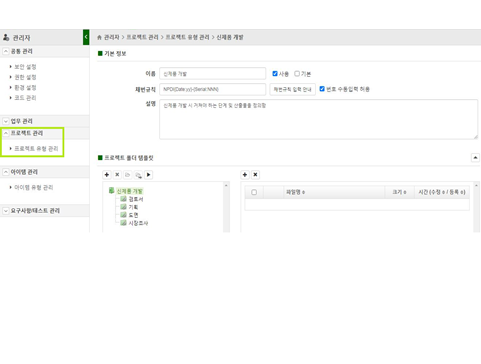Screen dimensions: 481x364
Task: Open 코드 관리 in the sidebar
Action: [25, 98]
